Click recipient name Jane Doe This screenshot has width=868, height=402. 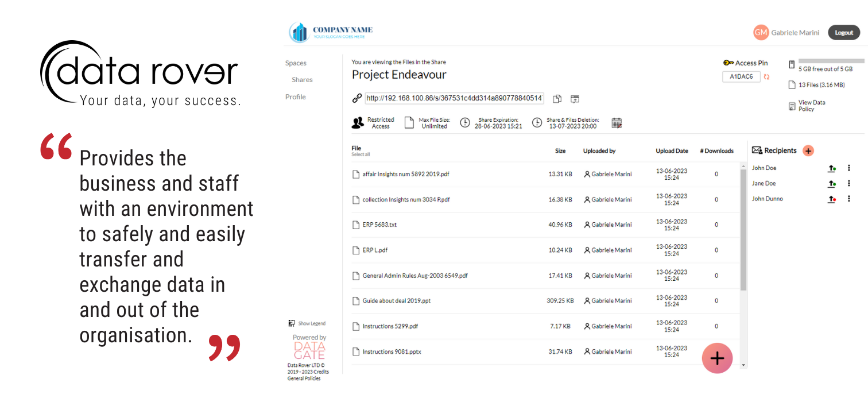[764, 184]
